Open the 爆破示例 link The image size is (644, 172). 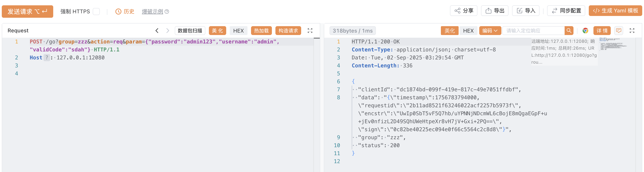(x=153, y=12)
